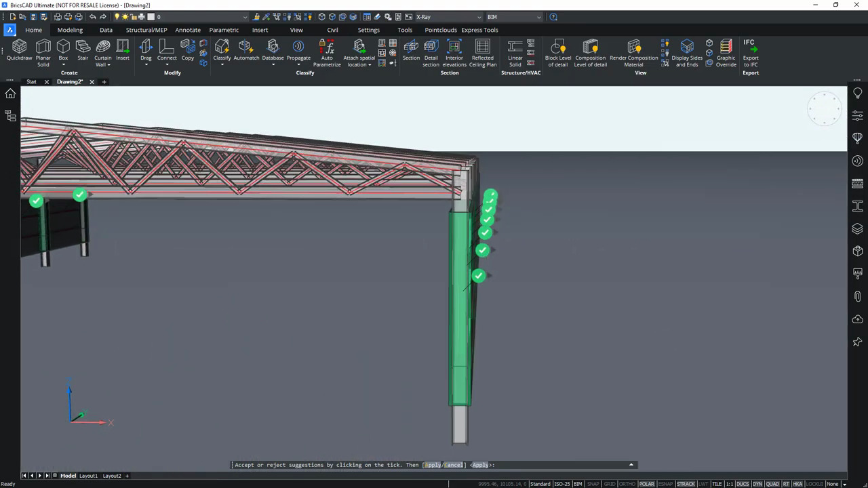This screenshot has height=488, width=868.
Task: Click the layer color swatch beside layer 0
Action: coord(151,17)
